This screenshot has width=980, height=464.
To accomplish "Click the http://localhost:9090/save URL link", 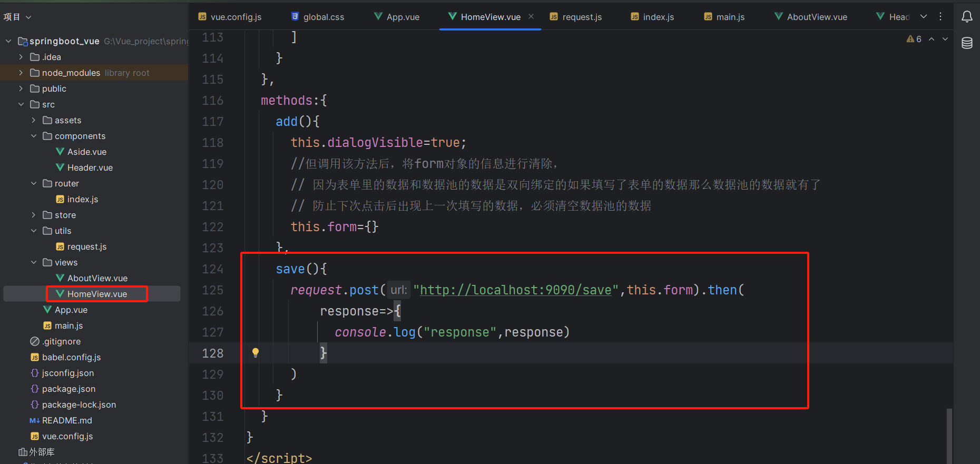I will [x=516, y=290].
